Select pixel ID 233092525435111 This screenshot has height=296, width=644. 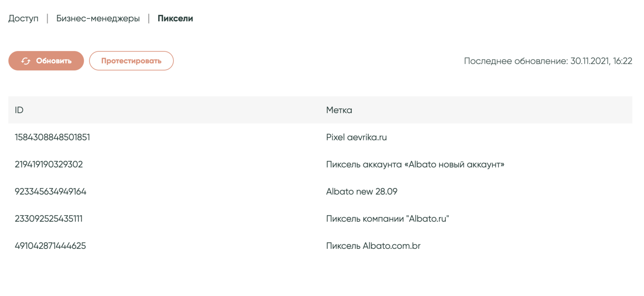(49, 219)
